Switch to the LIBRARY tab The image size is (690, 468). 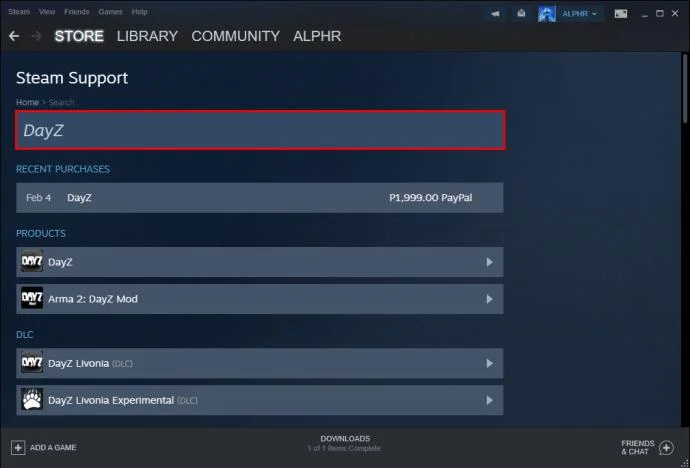pyautogui.click(x=147, y=36)
